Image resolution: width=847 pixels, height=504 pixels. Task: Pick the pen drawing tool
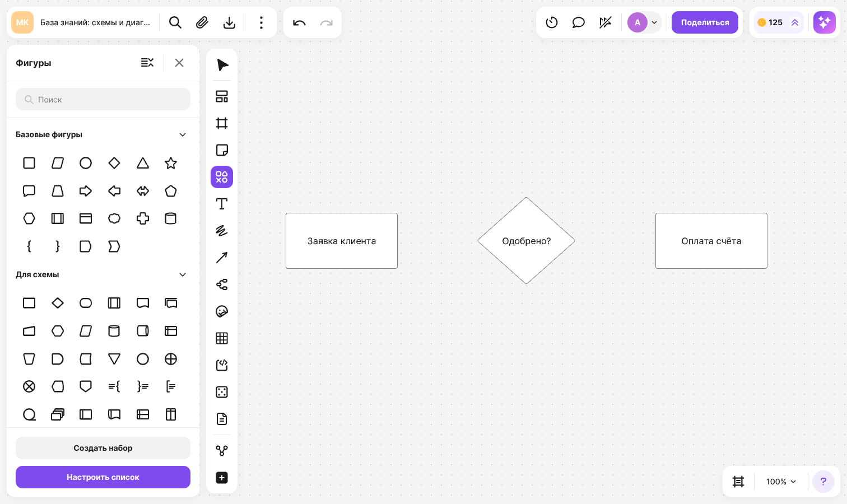click(x=222, y=231)
